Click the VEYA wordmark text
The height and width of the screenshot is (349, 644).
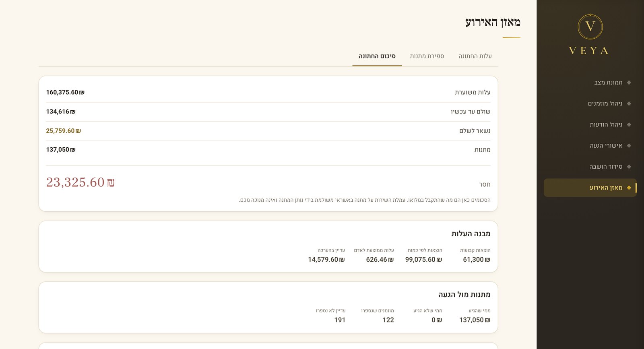(589, 51)
